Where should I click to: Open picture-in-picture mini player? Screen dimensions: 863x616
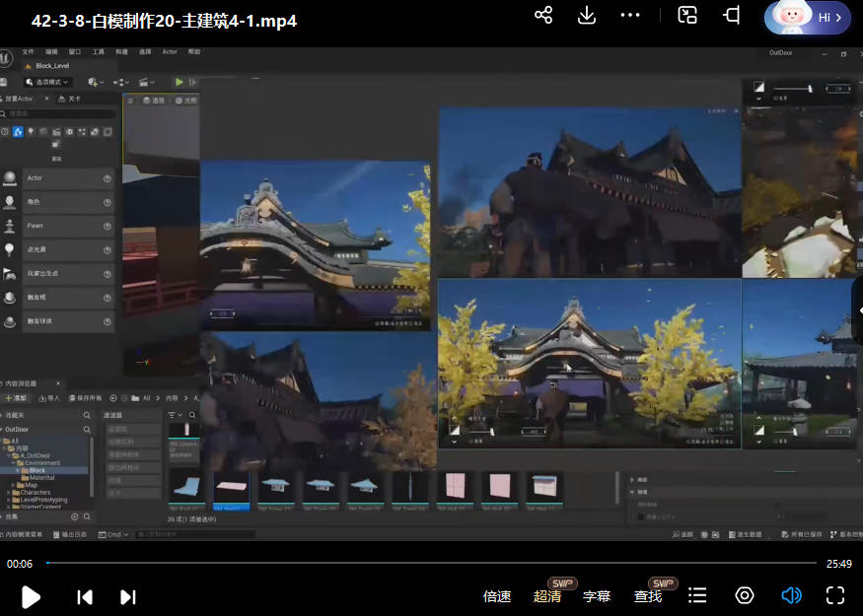pos(687,16)
